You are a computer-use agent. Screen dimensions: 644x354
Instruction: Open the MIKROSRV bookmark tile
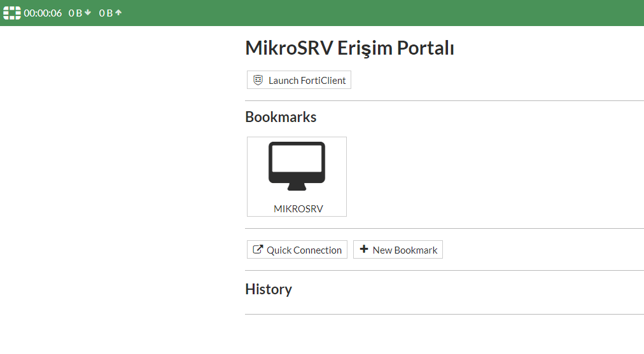point(297,177)
